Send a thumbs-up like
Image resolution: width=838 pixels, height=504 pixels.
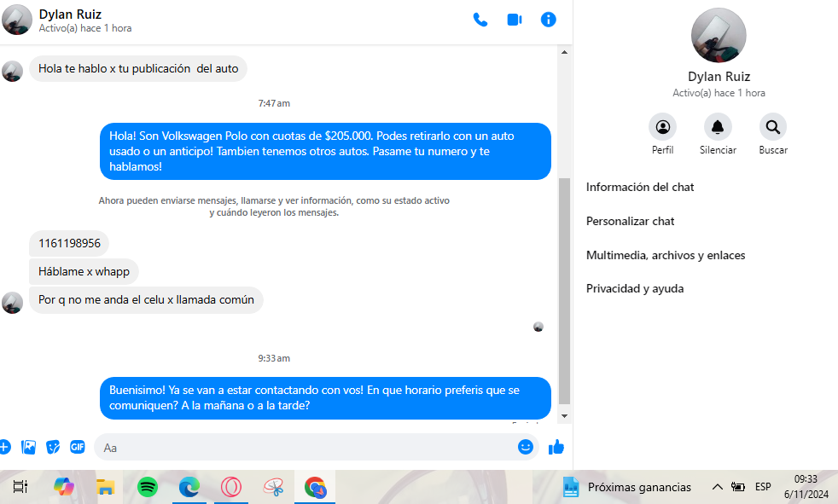(556, 447)
